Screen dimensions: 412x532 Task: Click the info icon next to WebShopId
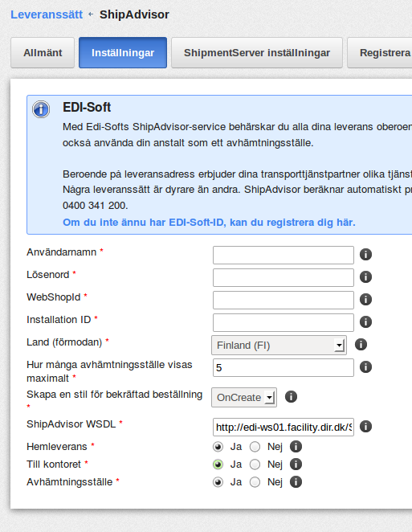pyautogui.click(x=365, y=299)
